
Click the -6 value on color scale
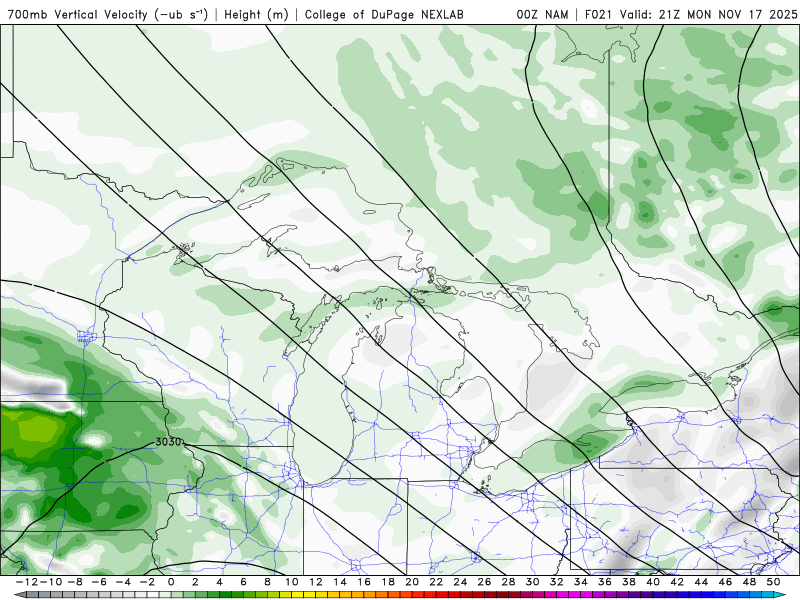click(x=99, y=582)
